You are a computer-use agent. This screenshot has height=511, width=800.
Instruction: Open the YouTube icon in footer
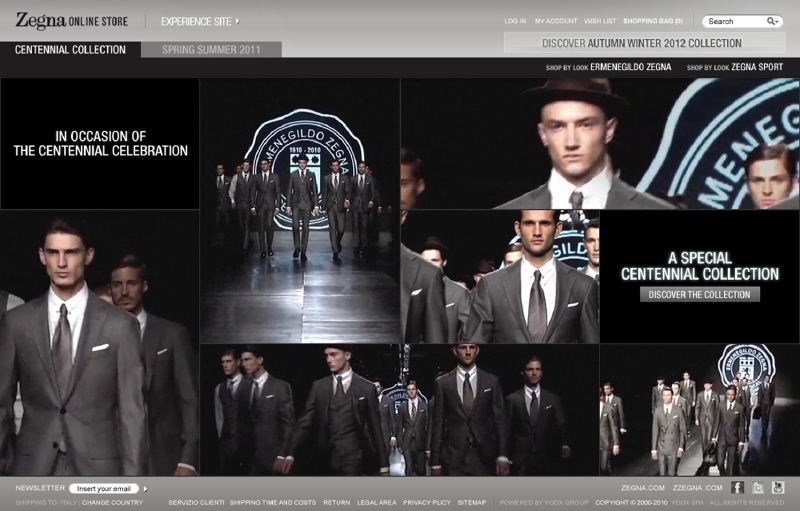click(778, 488)
